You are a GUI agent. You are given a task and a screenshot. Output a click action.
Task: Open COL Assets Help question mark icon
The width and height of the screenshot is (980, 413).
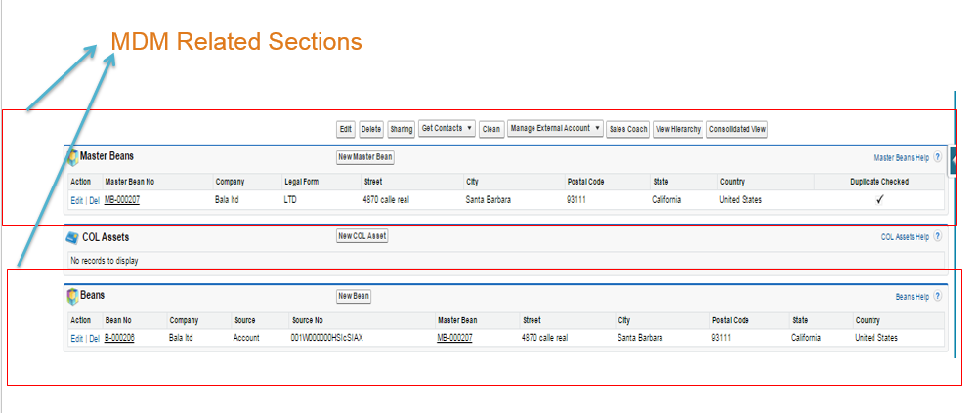[938, 236]
